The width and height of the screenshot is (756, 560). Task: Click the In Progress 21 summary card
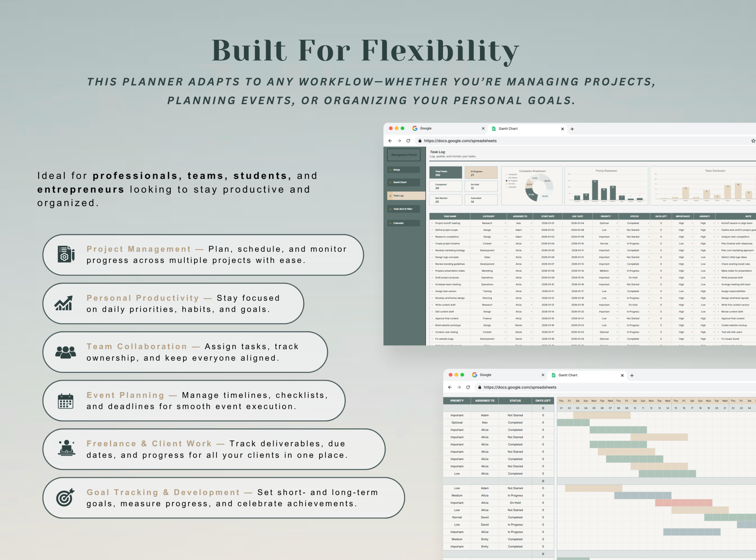click(481, 173)
